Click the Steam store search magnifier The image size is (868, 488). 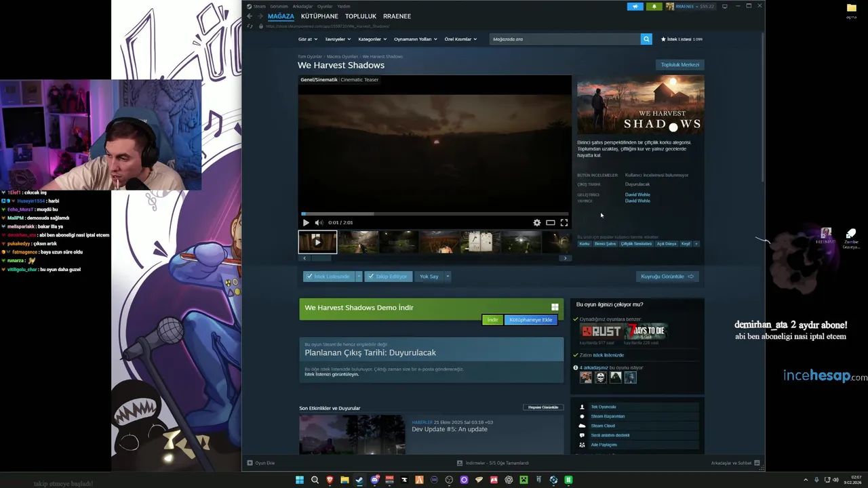646,39
